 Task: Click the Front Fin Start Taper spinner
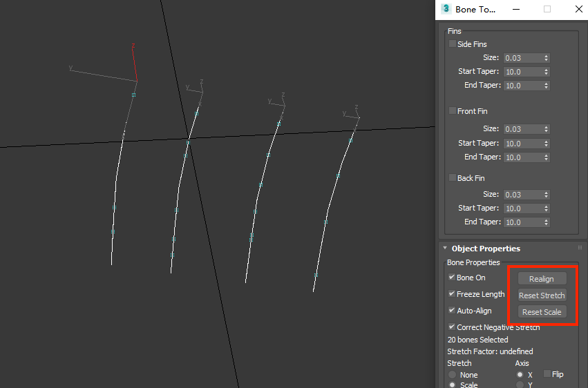pyautogui.click(x=547, y=144)
